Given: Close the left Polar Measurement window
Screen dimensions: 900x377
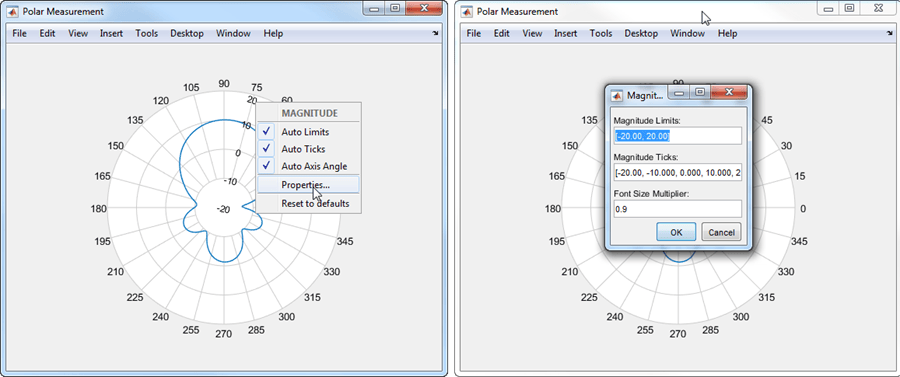Looking at the screenshot, I should 424,8.
